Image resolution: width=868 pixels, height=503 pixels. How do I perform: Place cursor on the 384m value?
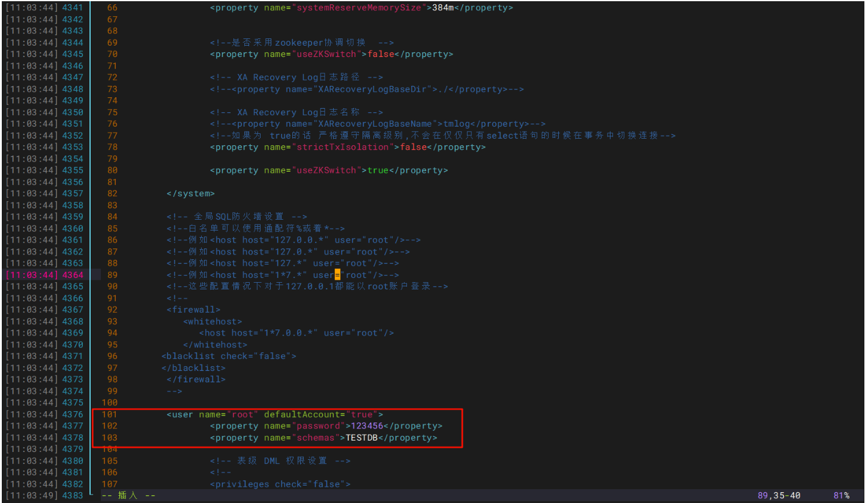443,8
